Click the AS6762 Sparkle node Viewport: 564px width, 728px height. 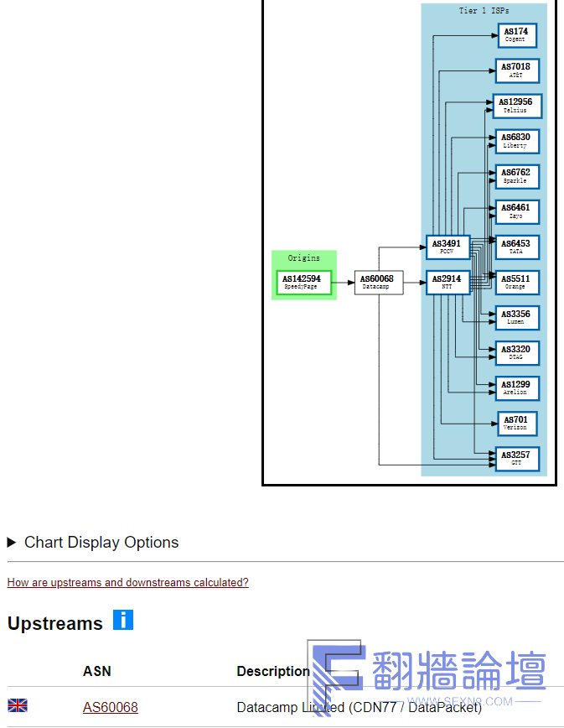coord(515,177)
